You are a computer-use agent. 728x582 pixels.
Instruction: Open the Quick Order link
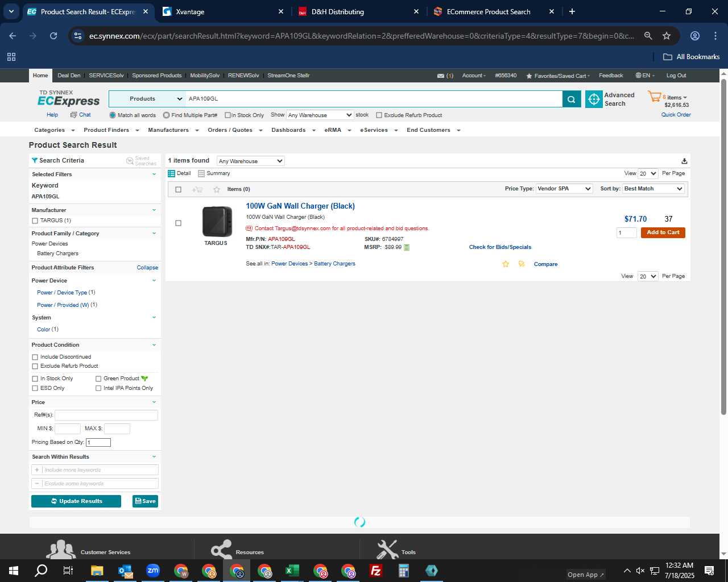(676, 115)
